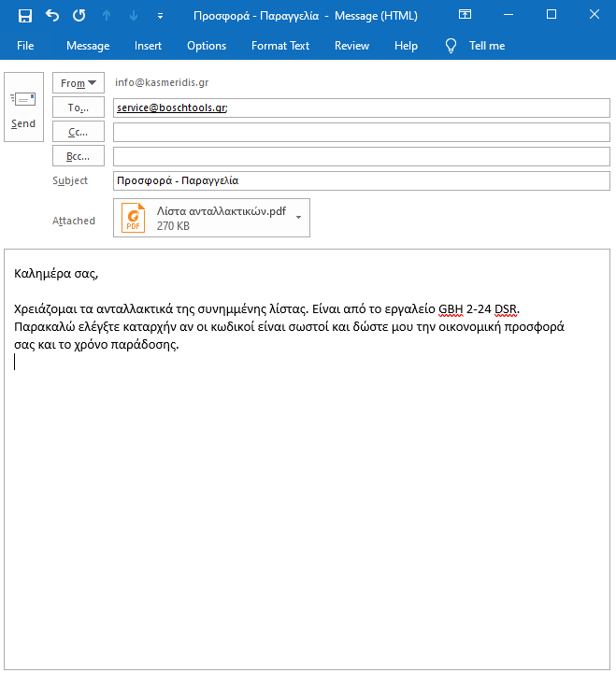
Task: Open the Format Text tab
Action: [280, 46]
